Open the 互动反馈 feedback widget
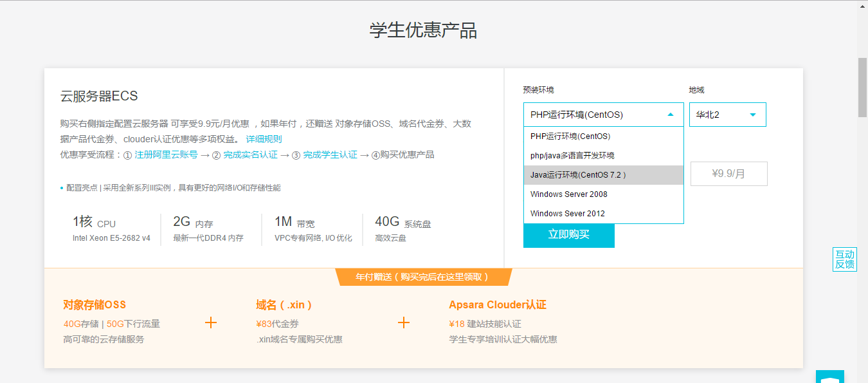Viewport: 868px width, 383px height. (x=844, y=259)
